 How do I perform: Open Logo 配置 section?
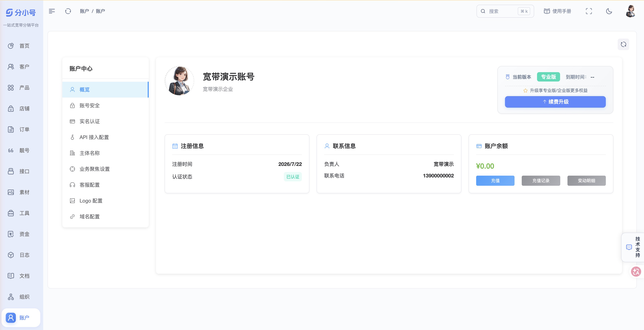(105, 201)
